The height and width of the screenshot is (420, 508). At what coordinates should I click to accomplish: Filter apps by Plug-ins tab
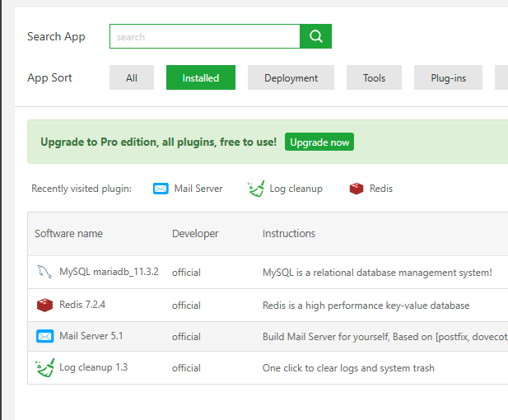pos(448,78)
